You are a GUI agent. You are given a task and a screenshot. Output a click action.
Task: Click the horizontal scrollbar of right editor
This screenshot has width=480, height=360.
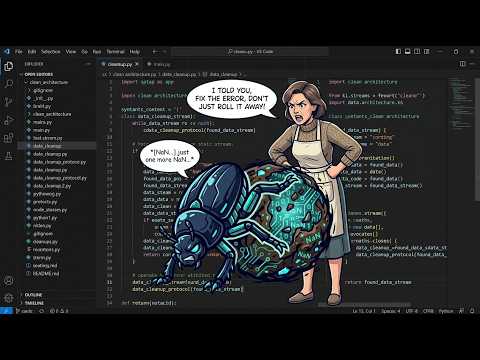(363, 304)
